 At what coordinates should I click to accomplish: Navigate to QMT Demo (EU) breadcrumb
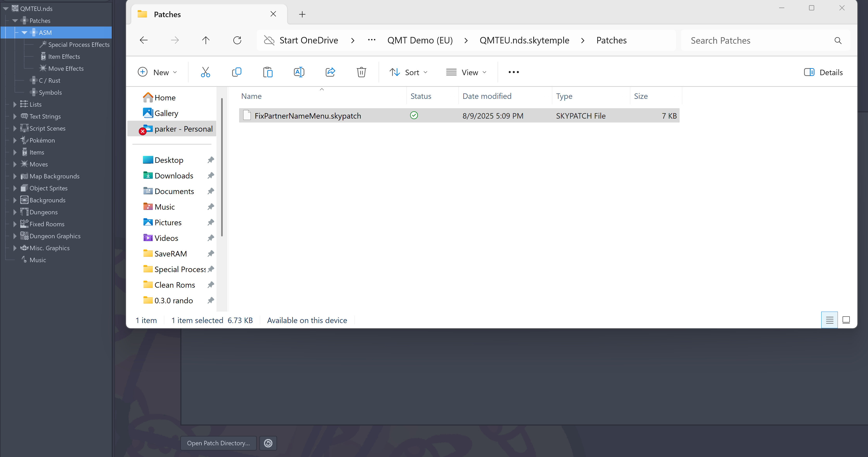(x=420, y=41)
